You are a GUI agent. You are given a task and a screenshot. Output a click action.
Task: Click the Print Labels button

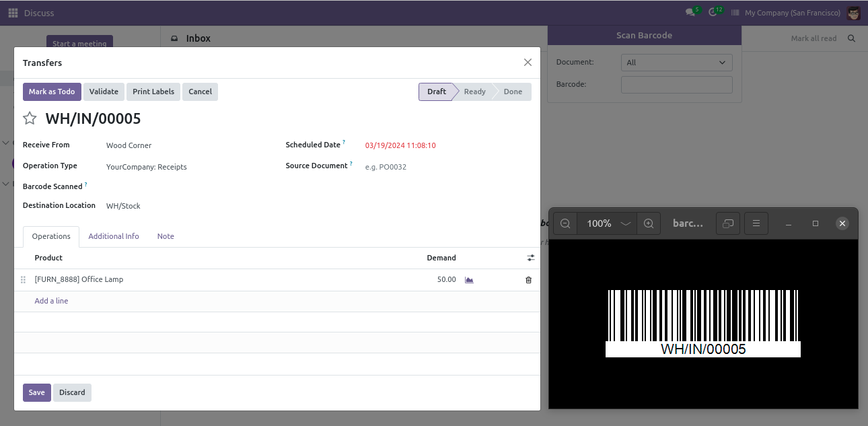(153, 92)
